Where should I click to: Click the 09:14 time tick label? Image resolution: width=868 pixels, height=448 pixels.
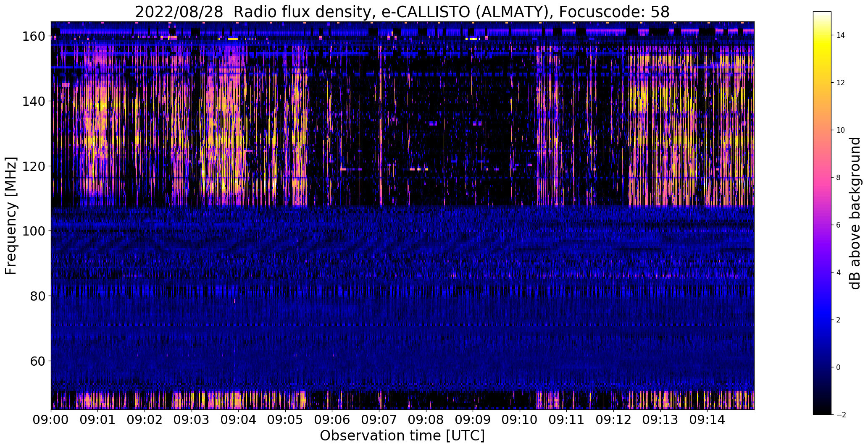708,419
